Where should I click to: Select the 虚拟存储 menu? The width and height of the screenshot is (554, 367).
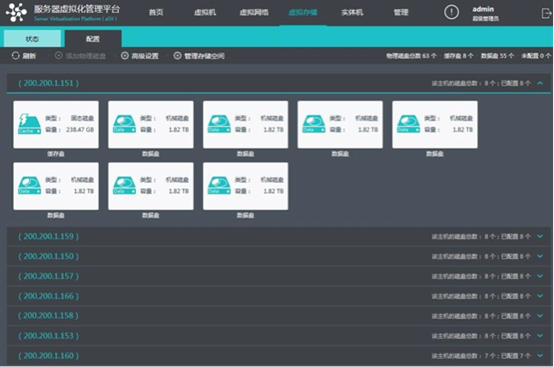coord(303,12)
